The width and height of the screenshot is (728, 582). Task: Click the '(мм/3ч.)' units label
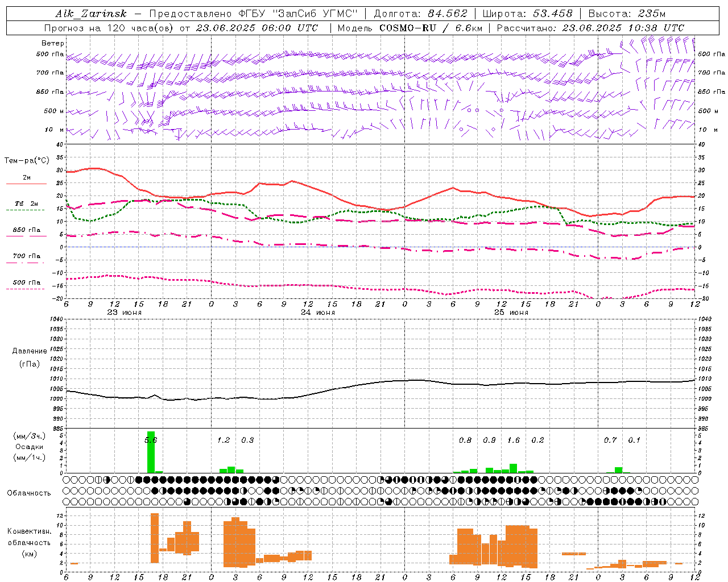click(30, 436)
